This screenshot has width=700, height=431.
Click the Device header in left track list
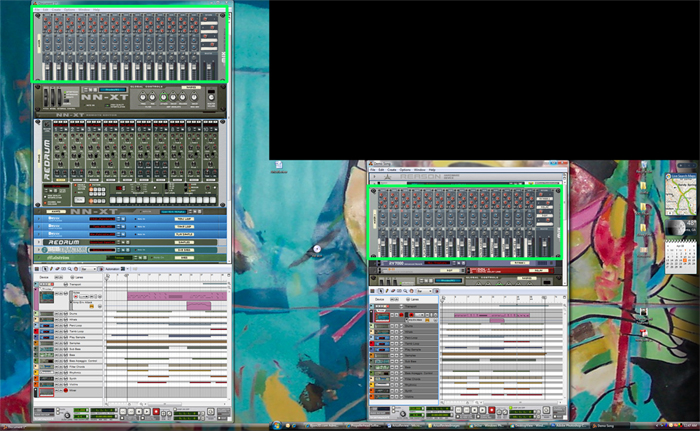tap(44, 277)
